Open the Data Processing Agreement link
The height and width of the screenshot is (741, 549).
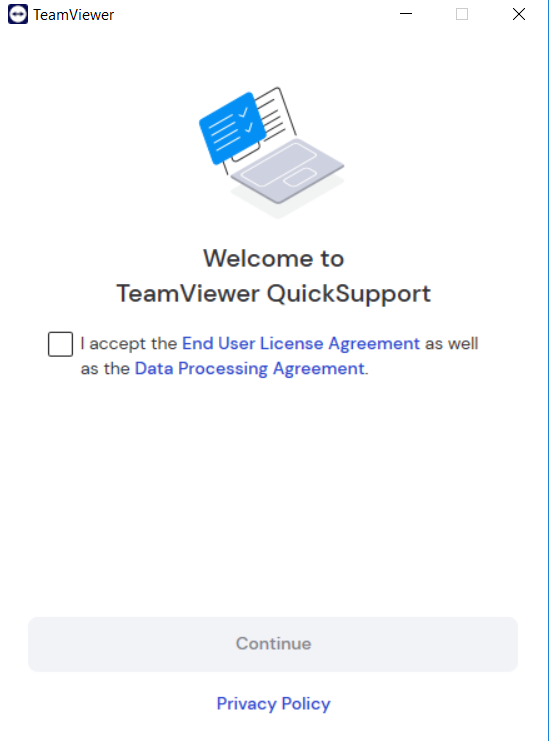[x=249, y=369]
